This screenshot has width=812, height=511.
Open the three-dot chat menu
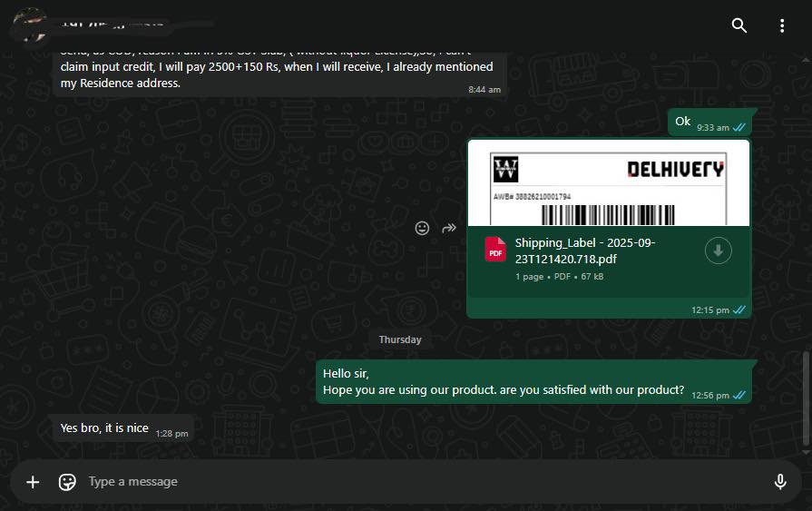(782, 25)
